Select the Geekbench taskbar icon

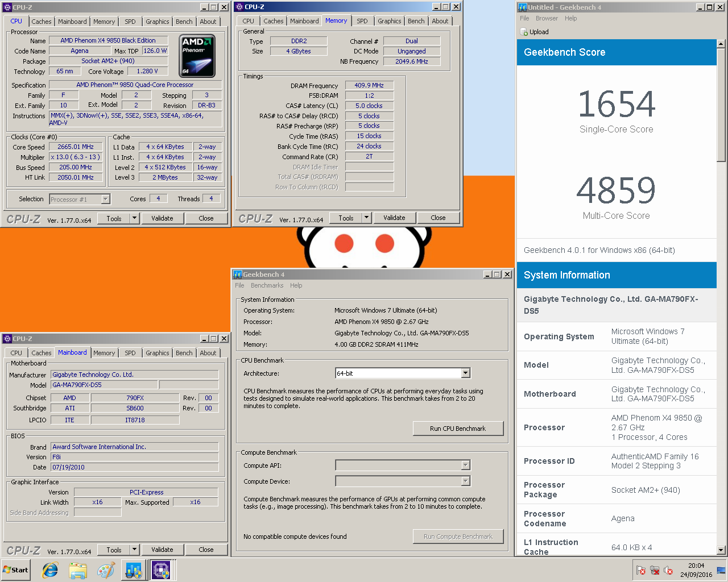click(x=134, y=570)
